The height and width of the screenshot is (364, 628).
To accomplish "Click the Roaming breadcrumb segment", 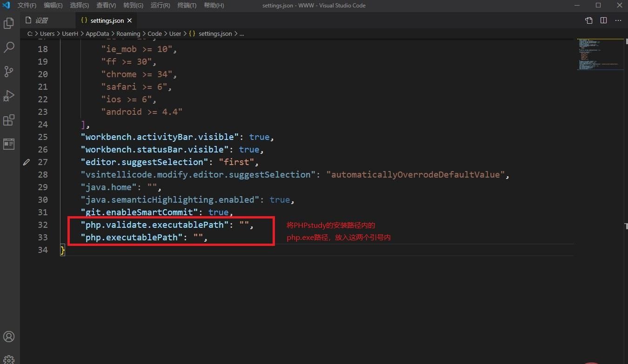I will pos(128,33).
